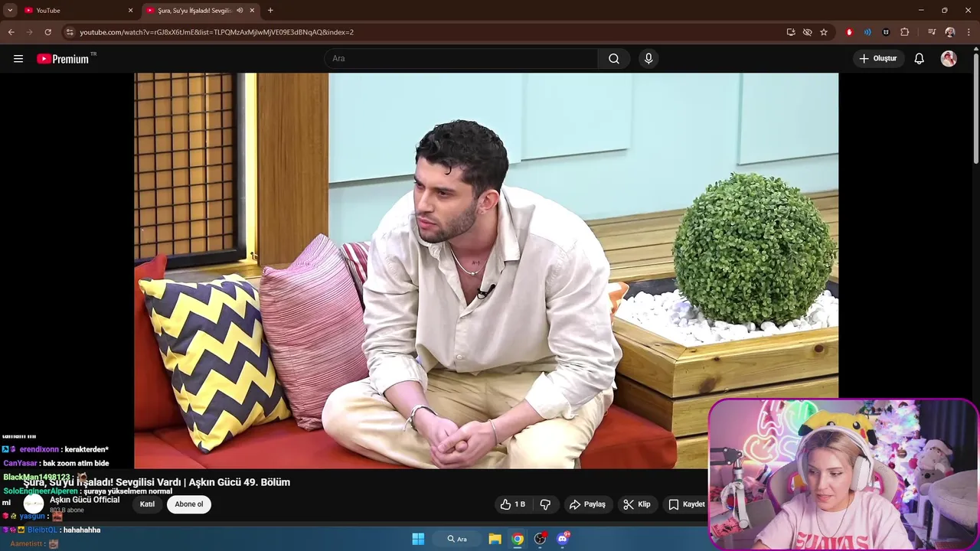Open a new browser tab
This screenshot has width=980, height=551.
pyautogui.click(x=270, y=10)
